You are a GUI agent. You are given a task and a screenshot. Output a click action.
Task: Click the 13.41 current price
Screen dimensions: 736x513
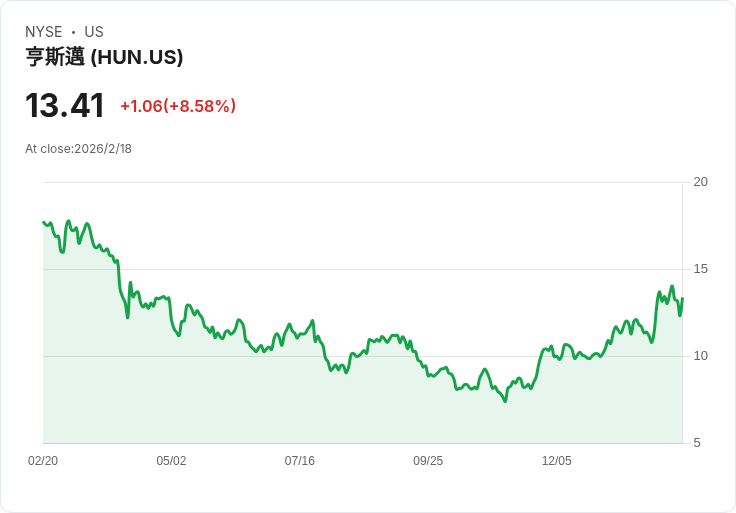[64, 106]
